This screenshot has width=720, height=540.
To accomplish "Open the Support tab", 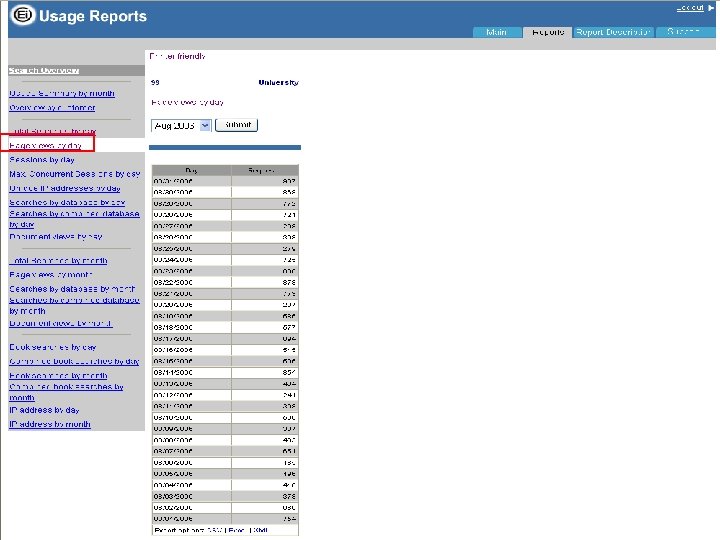I will coord(684,32).
